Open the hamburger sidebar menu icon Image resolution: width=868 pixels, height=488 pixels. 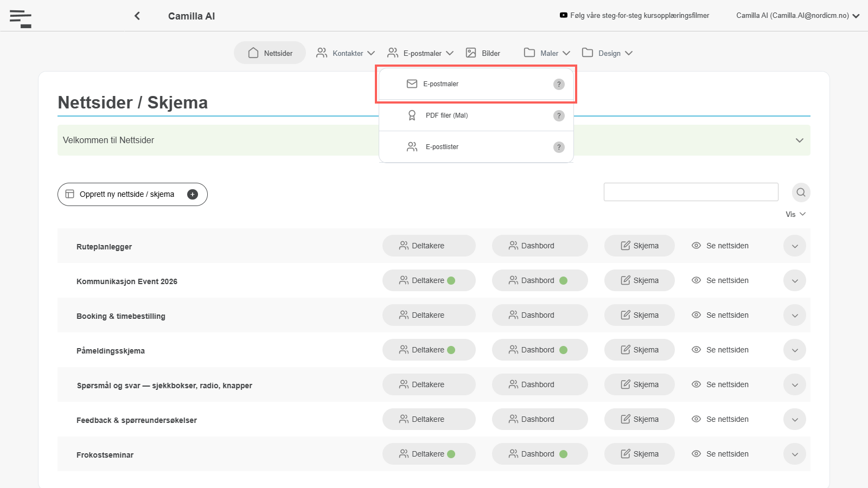21,18
